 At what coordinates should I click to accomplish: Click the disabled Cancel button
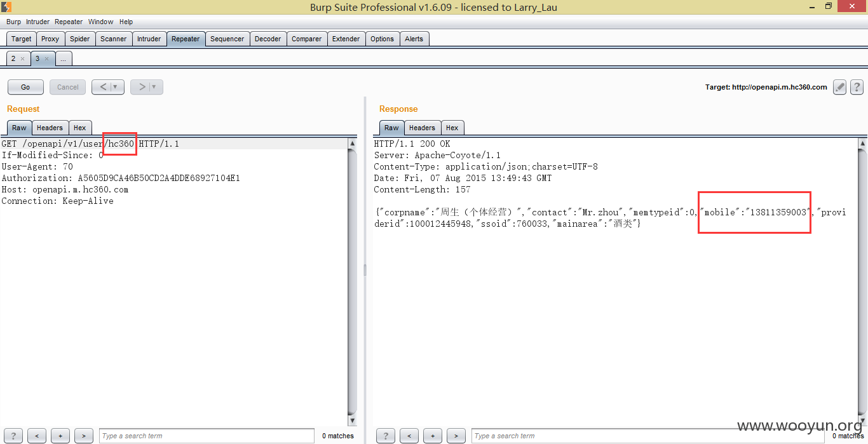point(68,87)
